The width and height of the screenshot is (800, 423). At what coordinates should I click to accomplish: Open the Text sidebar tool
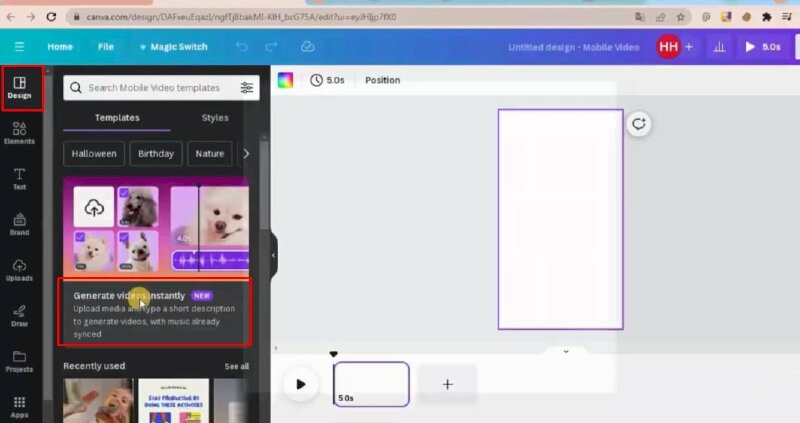pos(19,179)
